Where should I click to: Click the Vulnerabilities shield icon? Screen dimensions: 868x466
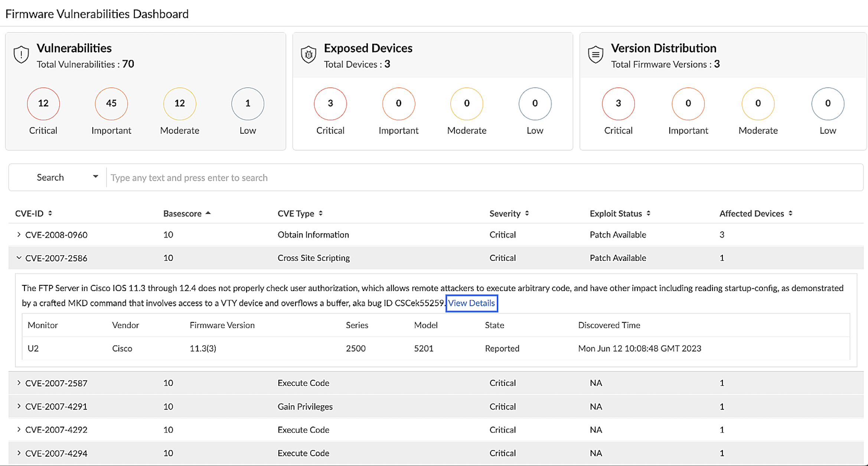coord(21,55)
